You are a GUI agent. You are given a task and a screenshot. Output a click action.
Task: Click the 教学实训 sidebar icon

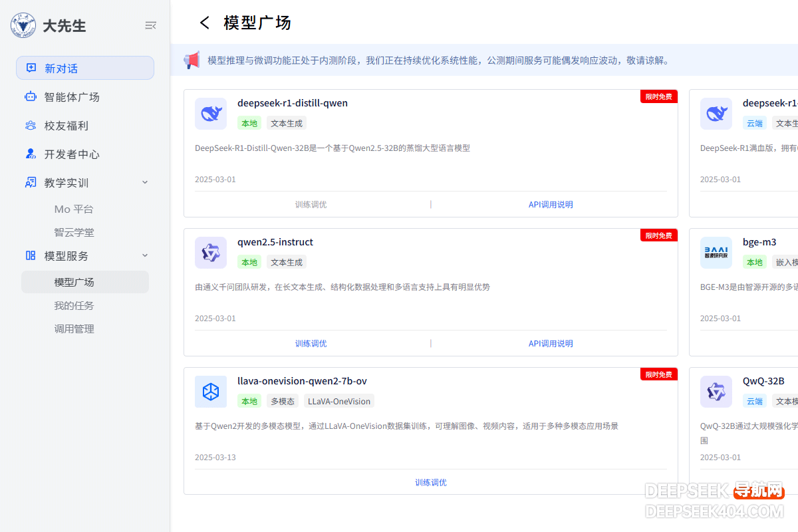point(31,182)
